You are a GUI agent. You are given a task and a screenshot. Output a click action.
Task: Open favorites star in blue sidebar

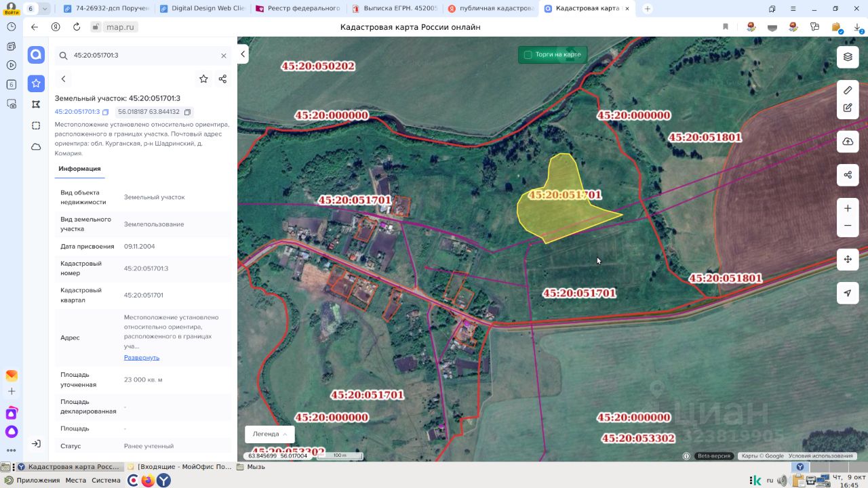tap(36, 83)
